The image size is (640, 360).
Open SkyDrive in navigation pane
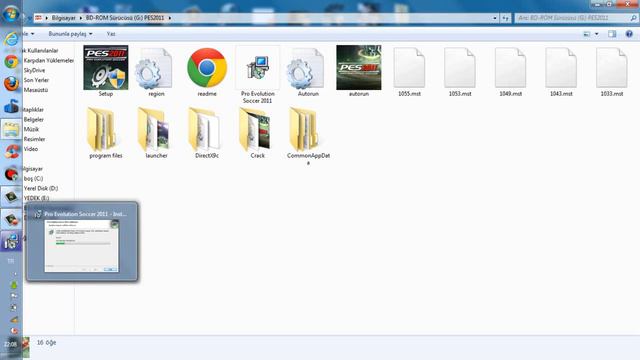click(34, 70)
